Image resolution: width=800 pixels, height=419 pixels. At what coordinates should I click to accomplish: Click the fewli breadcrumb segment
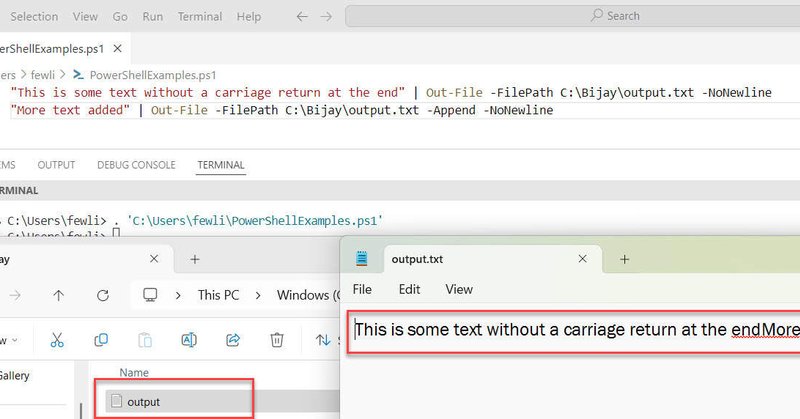(42, 75)
